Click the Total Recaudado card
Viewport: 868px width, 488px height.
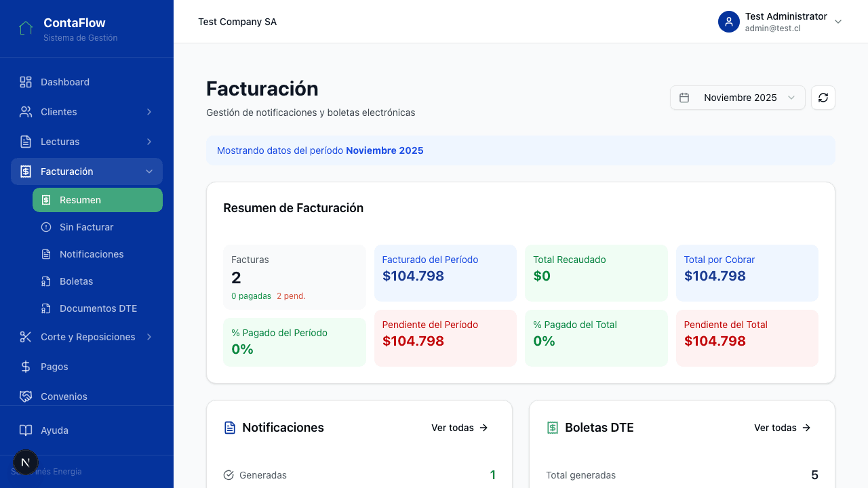point(596,273)
